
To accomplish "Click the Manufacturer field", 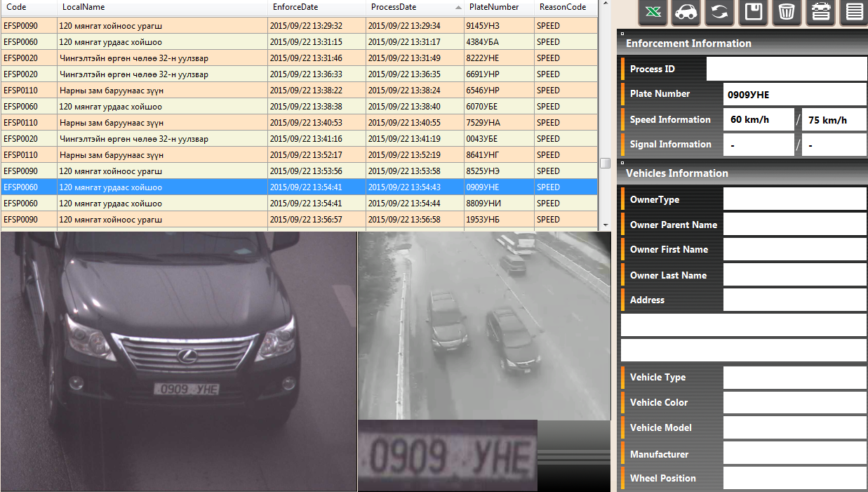I will pos(795,453).
